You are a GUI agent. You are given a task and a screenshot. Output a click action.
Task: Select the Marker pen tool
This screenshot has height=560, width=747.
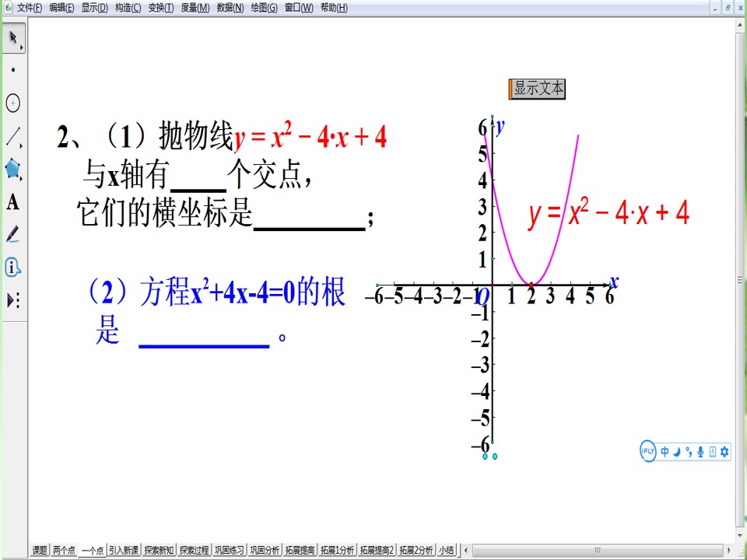pyautogui.click(x=13, y=235)
